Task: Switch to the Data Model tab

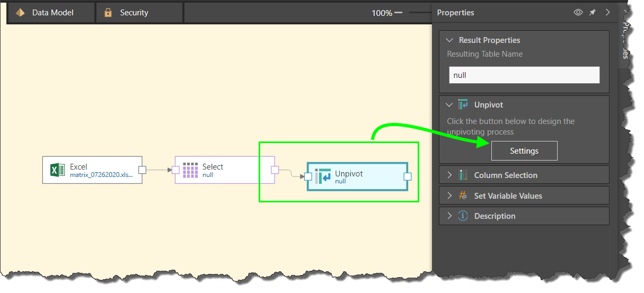Action: point(51,13)
